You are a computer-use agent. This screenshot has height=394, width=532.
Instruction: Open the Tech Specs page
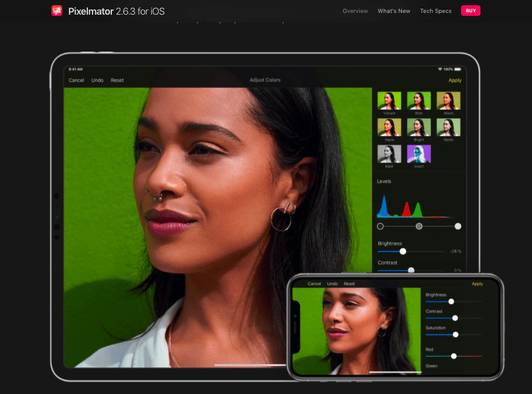click(x=435, y=11)
